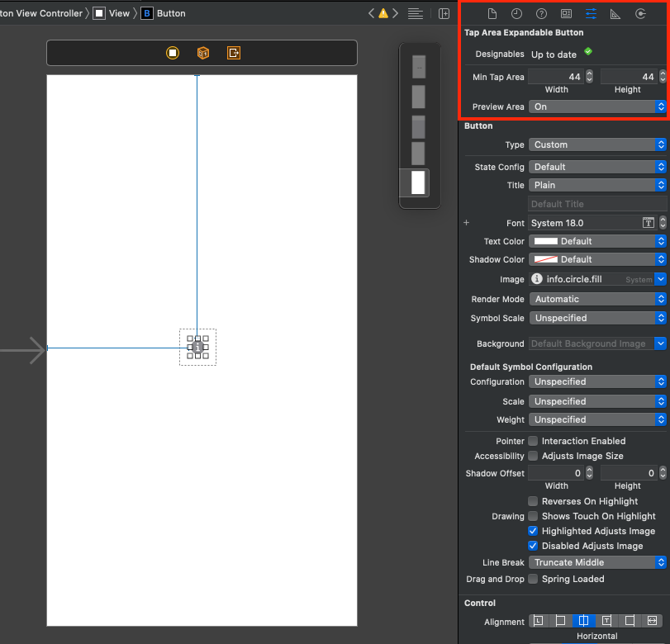Open the Symbol Scale dropdown

point(597,318)
